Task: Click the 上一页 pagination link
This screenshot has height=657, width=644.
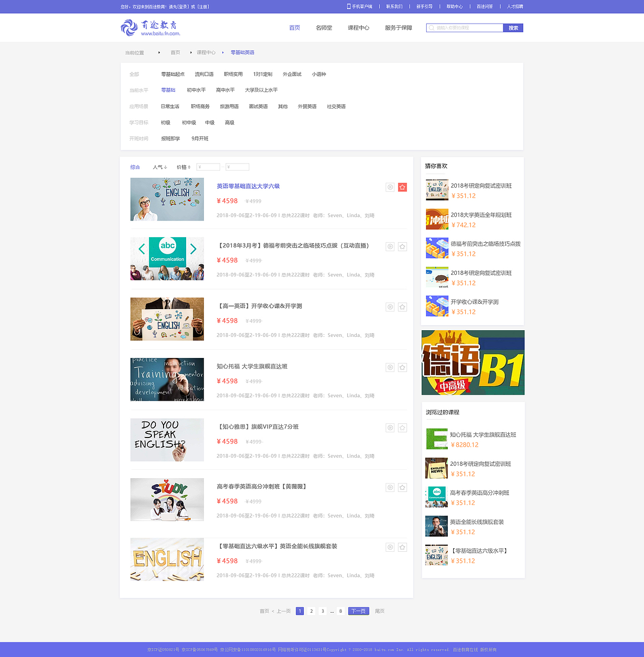Action: [x=284, y=611]
